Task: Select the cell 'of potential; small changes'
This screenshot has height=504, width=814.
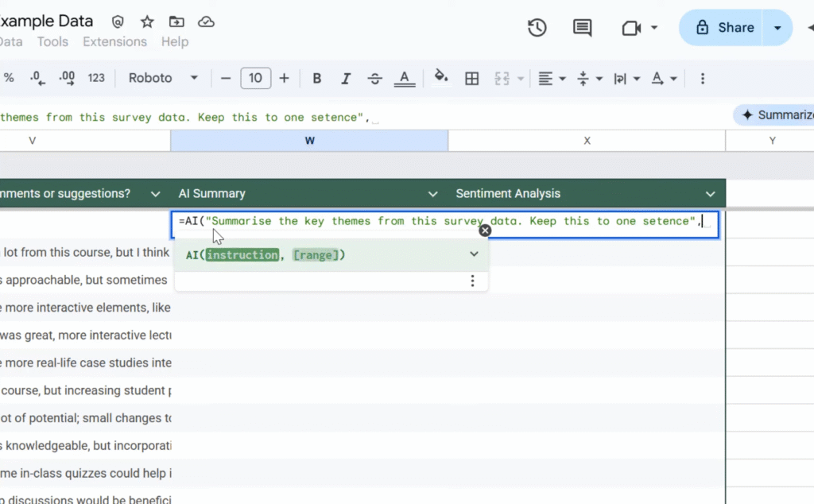Action: [x=85, y=418]
